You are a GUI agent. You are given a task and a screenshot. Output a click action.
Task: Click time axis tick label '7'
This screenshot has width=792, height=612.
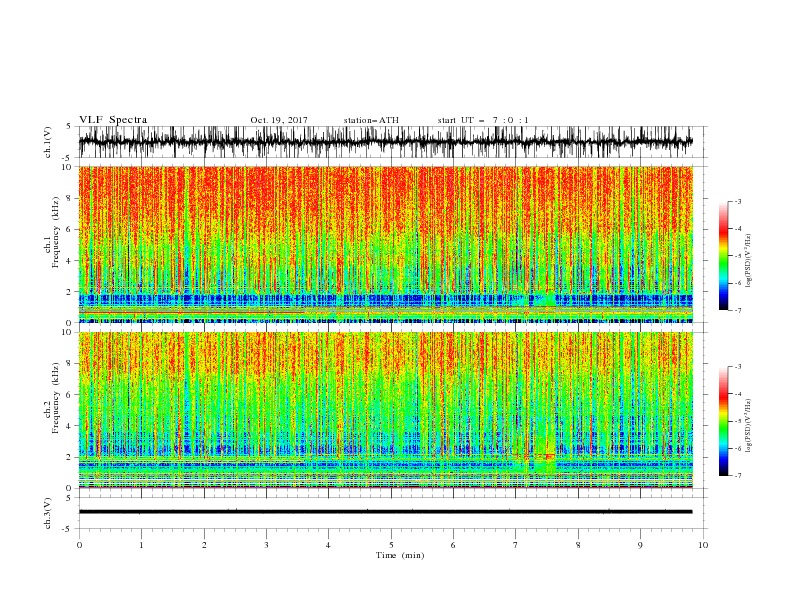click(x=516, y=545)
